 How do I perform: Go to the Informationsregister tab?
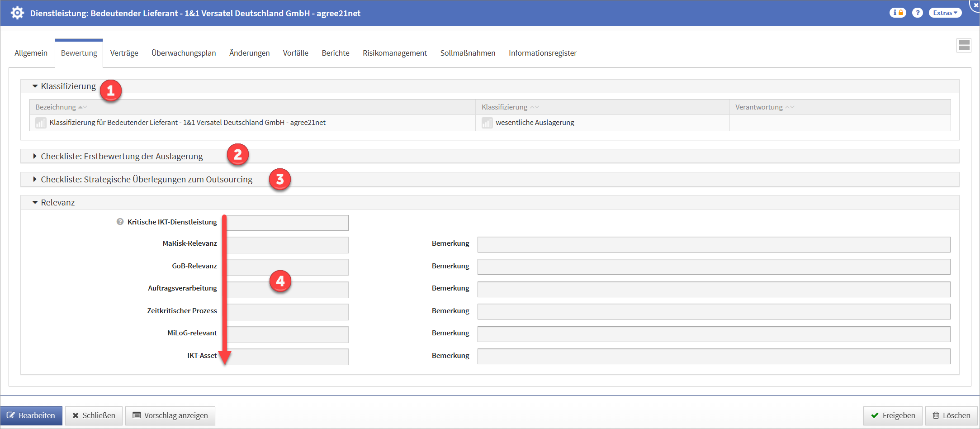[542, 53]
